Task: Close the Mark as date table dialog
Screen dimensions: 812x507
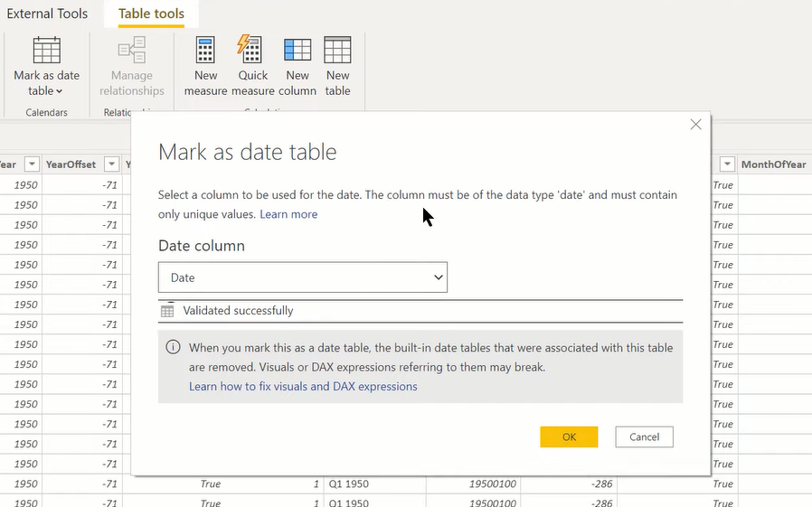Action: 695,125
